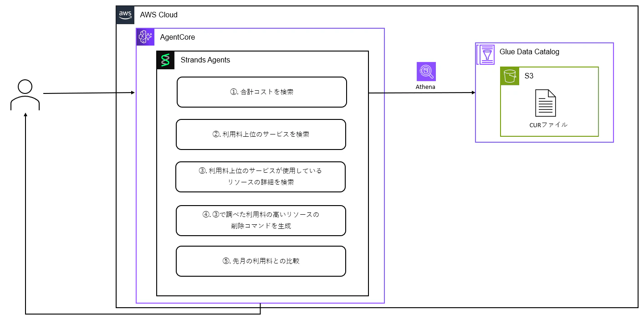Click the S3 bucket icon
Screen dimensions: 644x320
click(x=510, y=76)
